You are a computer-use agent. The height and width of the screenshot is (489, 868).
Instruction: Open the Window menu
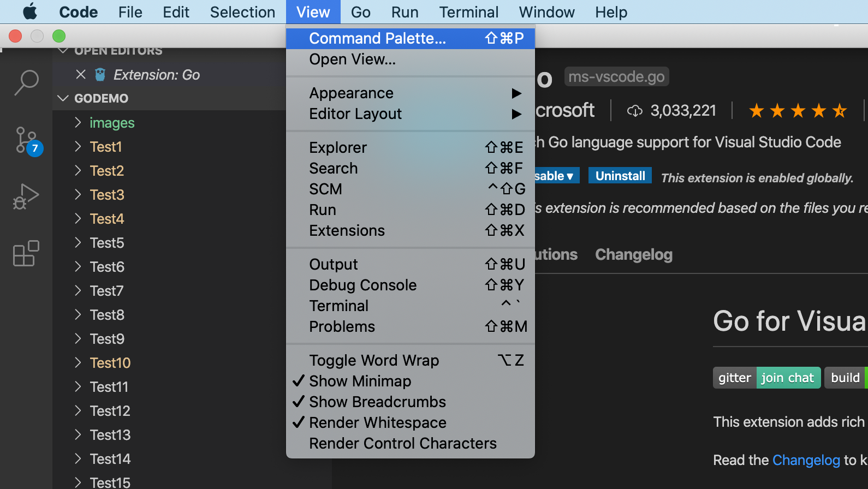click(547, 12)
